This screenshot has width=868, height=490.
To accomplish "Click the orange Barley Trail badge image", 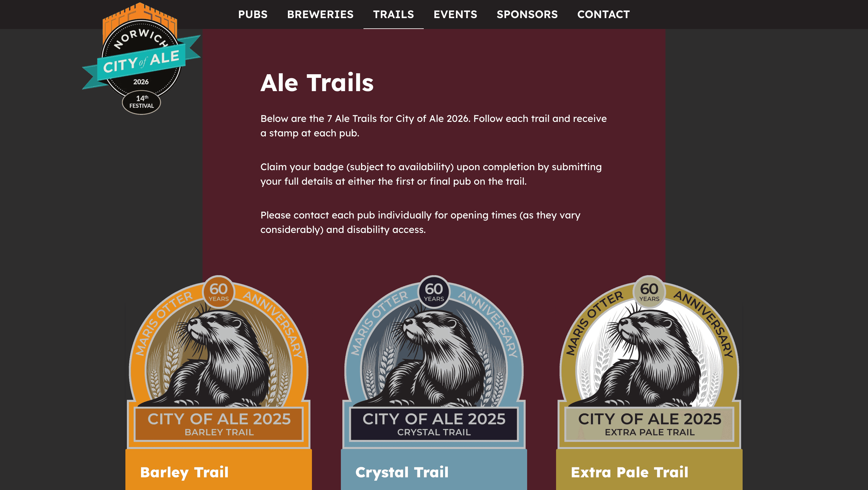I will [x=218, y=362].
